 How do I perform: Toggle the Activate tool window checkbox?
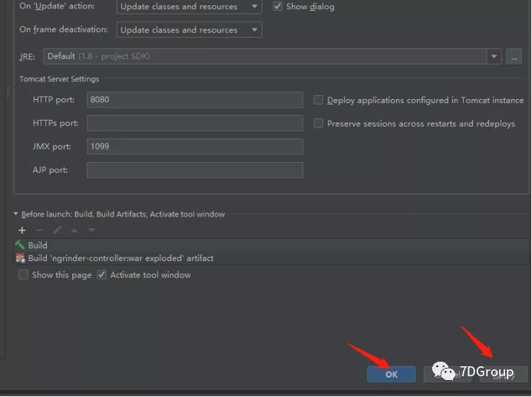click(x=102, y=274)
